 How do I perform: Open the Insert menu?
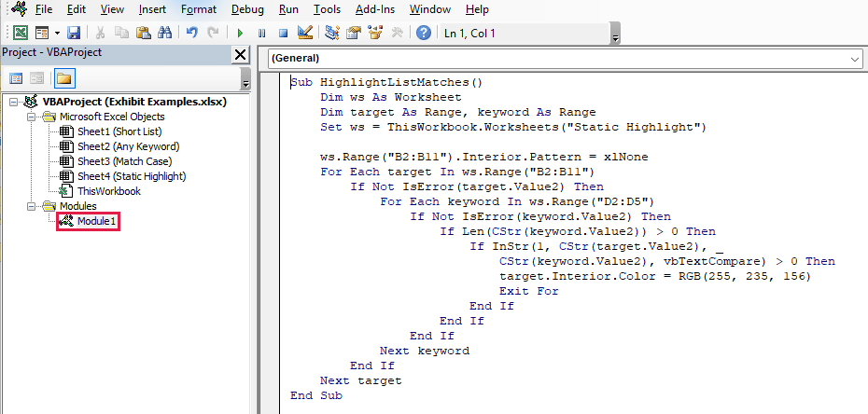[x=152, y=9]
